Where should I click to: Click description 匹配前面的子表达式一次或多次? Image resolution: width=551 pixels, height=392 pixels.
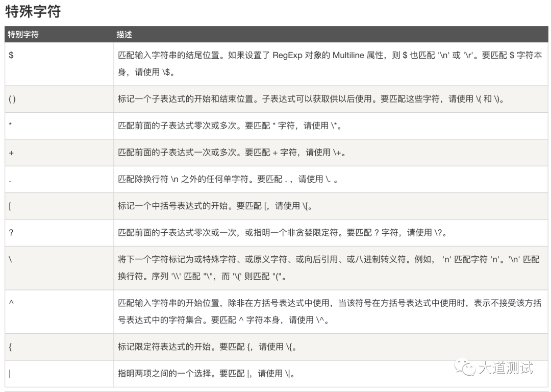(232, 153)
